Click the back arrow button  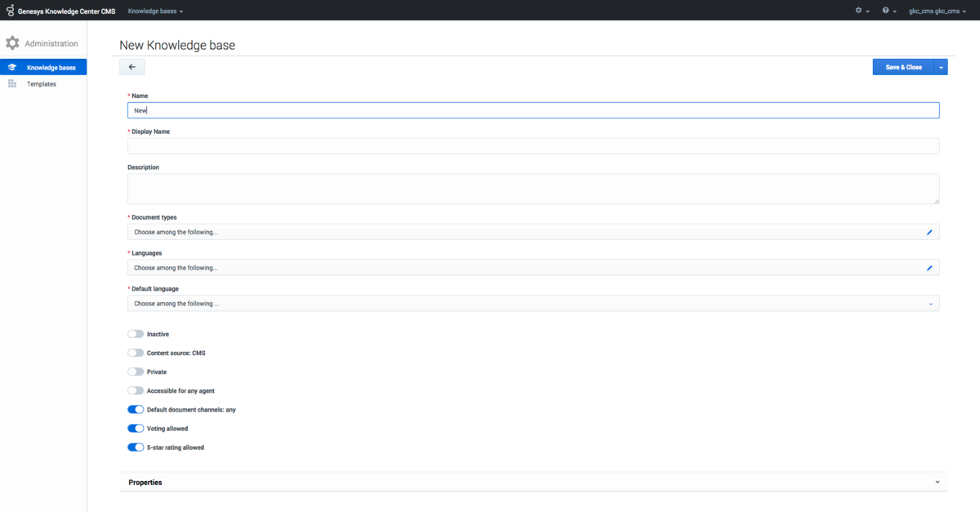(132, 67)
